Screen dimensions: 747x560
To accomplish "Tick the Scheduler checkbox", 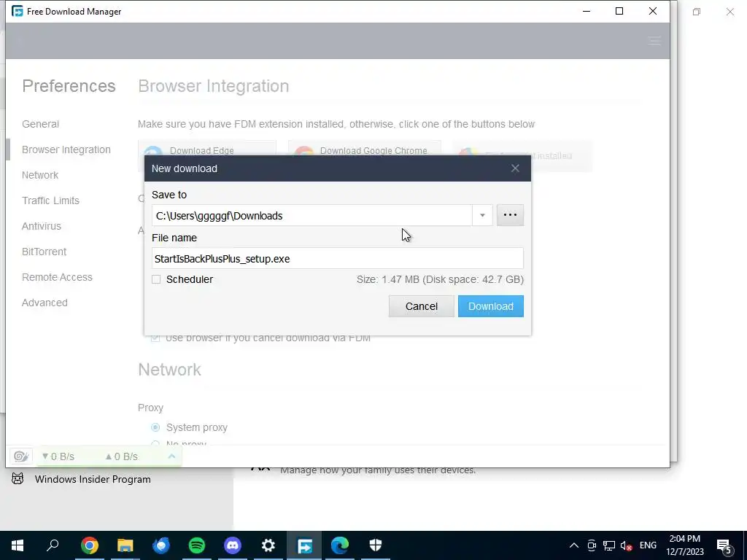I will point(156,279).
